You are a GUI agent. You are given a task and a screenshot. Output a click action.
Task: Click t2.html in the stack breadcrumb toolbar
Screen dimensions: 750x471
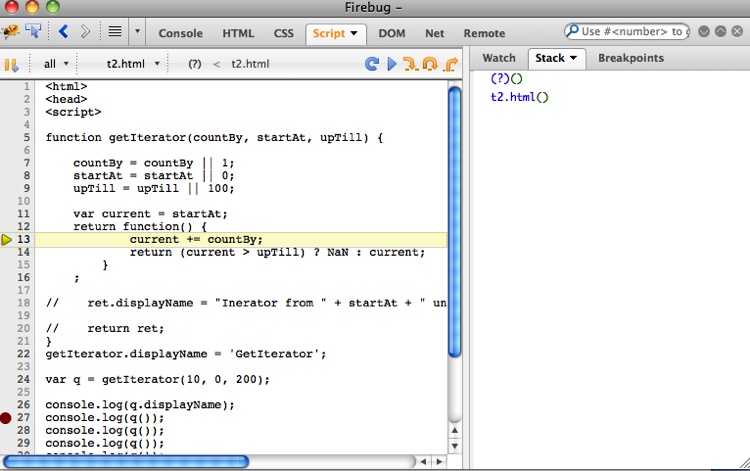pyautogui.click(x=250, y=64)
